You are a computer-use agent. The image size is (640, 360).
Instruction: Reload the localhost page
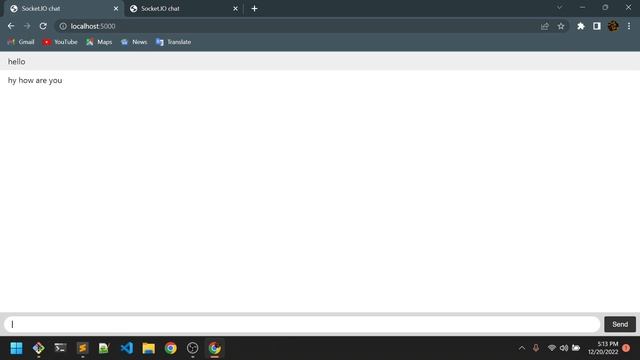(x=43, y=26)
